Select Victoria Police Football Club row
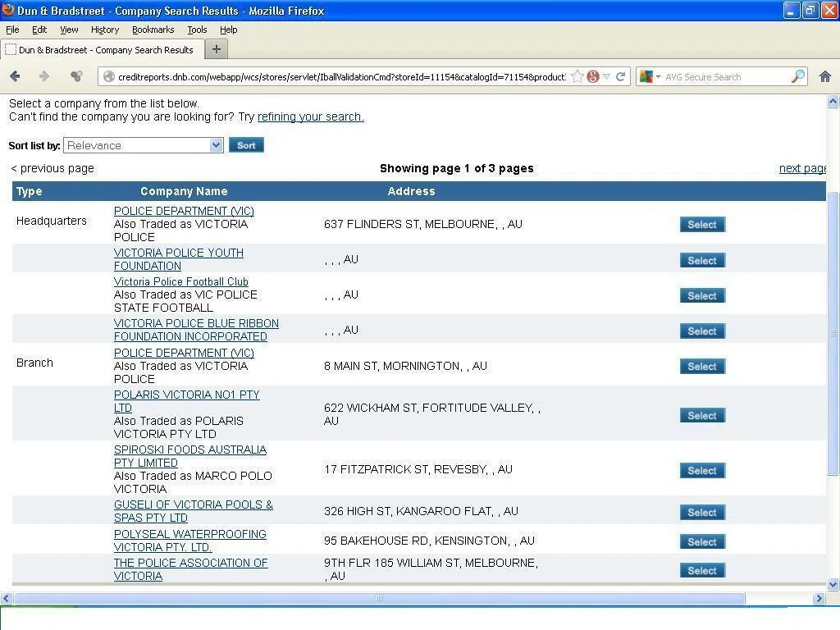Viewport: 840px width, 630px height. pyautogui.click(x=702, y=295)
